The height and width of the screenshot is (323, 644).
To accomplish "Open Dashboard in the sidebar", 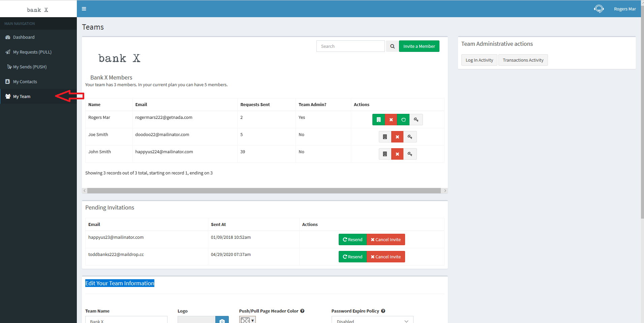I will point(24,37).
